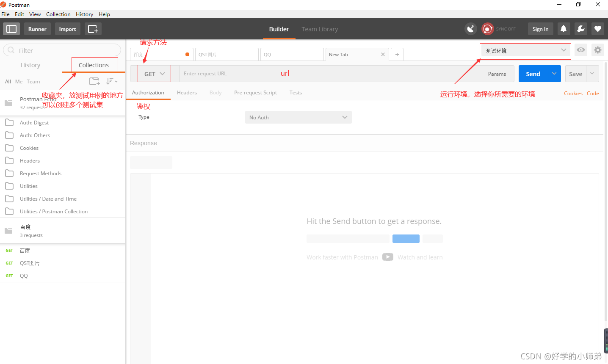The height and width of the screenshot is (364, 608).
Task: Select the QQ request tab
Action: pos(292,55)
